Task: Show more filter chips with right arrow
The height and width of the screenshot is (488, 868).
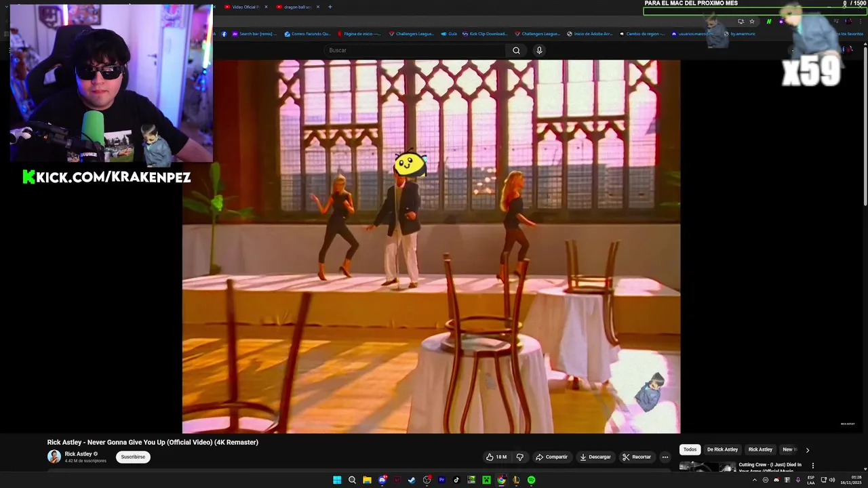Action: [x=807, y=450]
